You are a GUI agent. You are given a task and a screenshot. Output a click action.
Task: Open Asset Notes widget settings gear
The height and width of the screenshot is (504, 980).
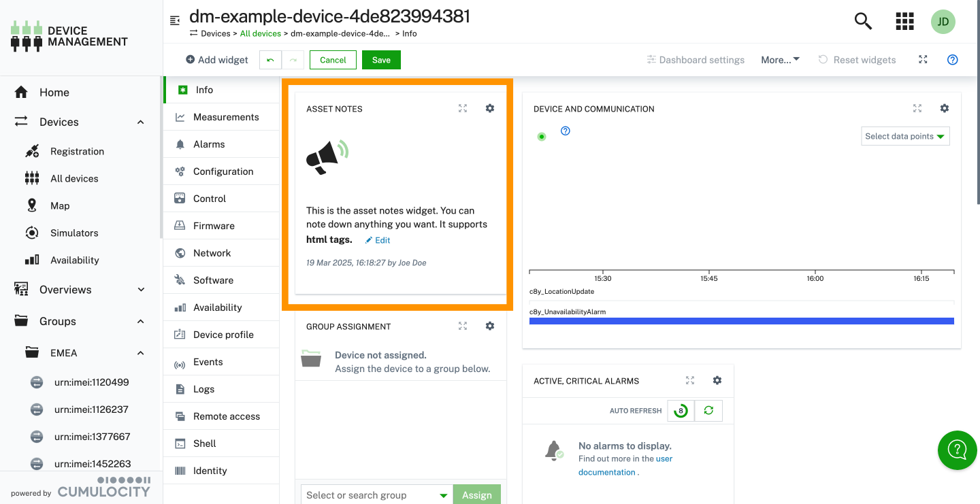point(489,108)
